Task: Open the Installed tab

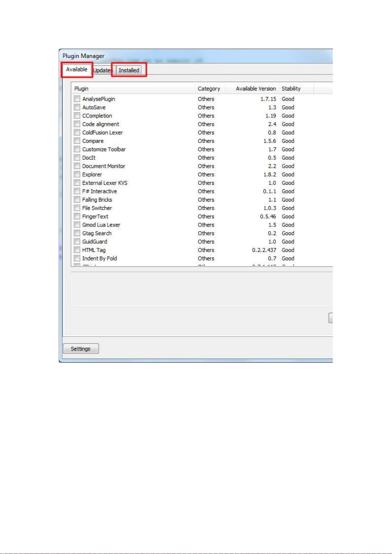Action: click(129, 70)
